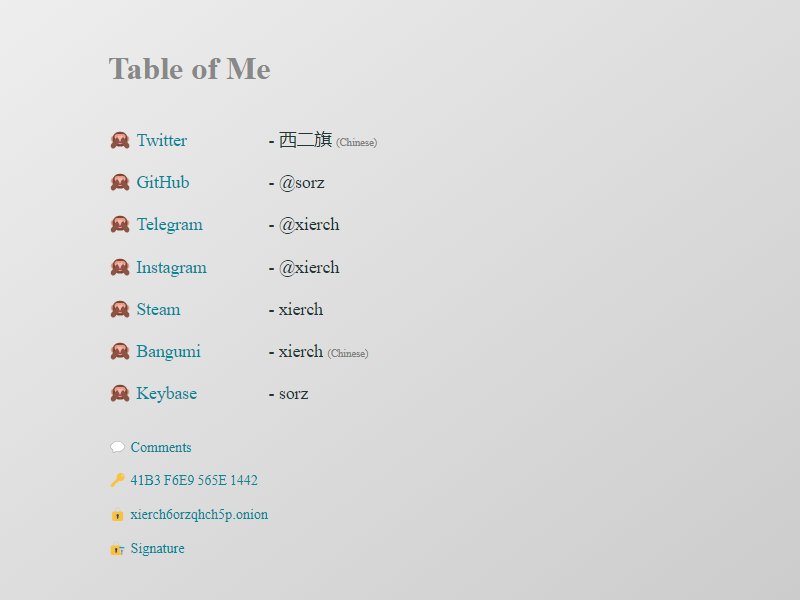Open the Instagram link
Viewport: 800px width, 600px height.
pos(171,268)
